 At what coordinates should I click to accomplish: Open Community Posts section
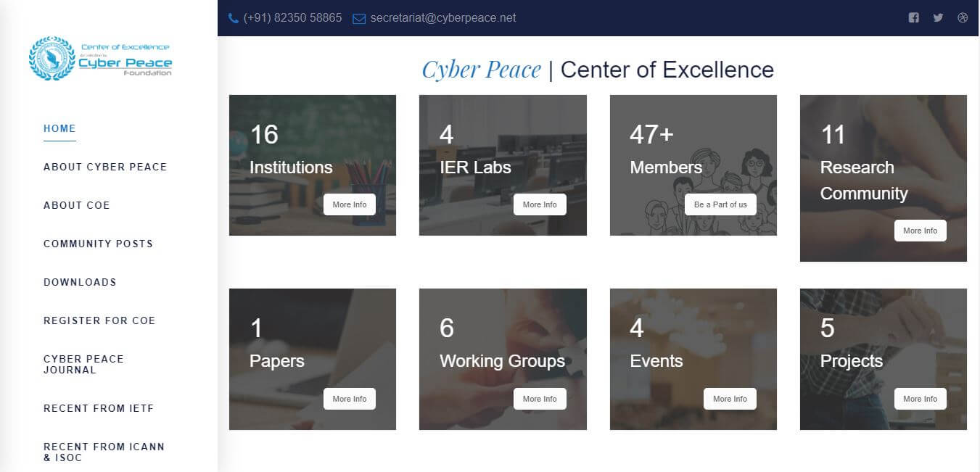coord(99,244)
